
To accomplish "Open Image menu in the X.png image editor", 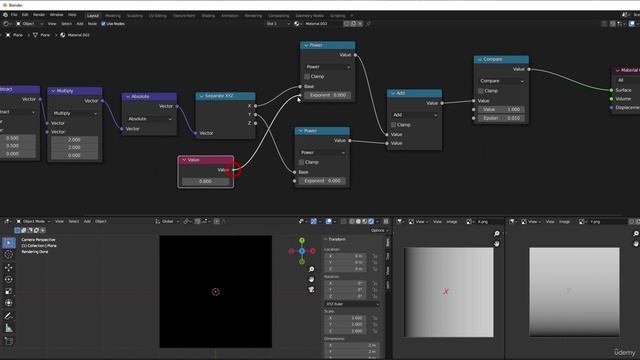I will (x=451, y=221).
